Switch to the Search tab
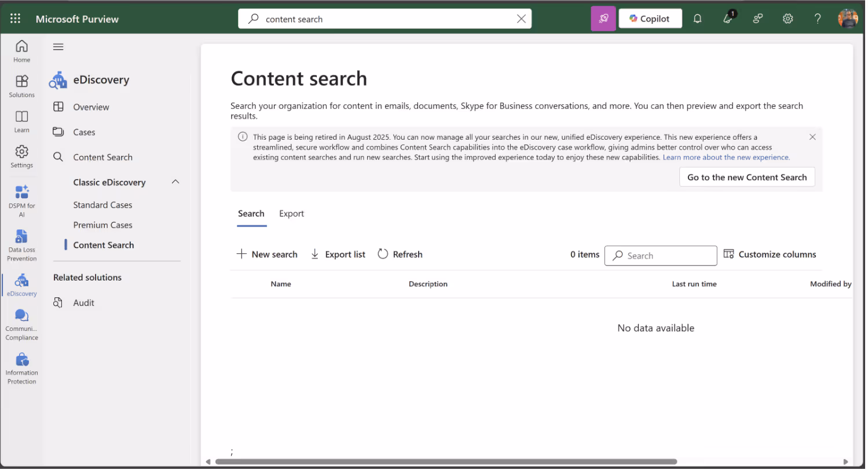Screen dimensions: 868x470 251,213
